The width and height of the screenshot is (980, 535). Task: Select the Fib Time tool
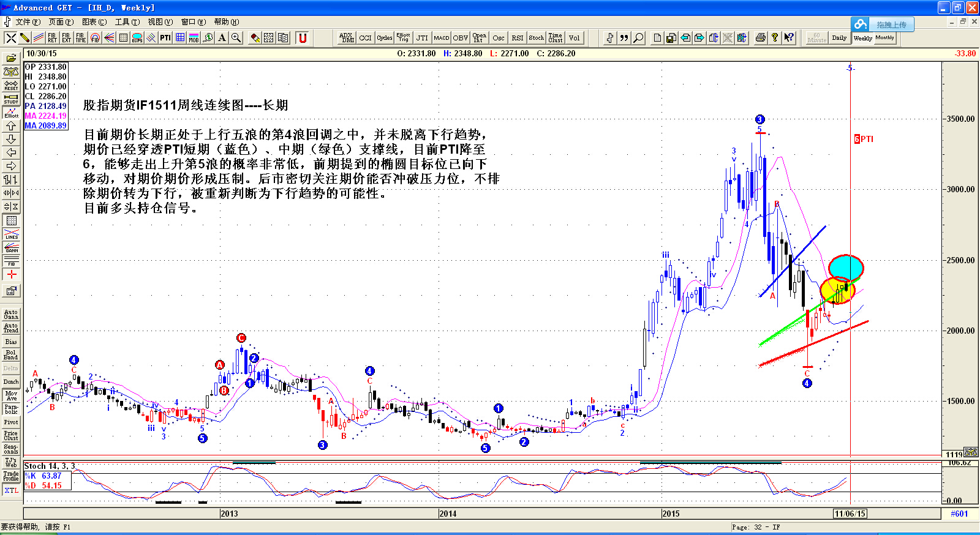tap(80, 38)
